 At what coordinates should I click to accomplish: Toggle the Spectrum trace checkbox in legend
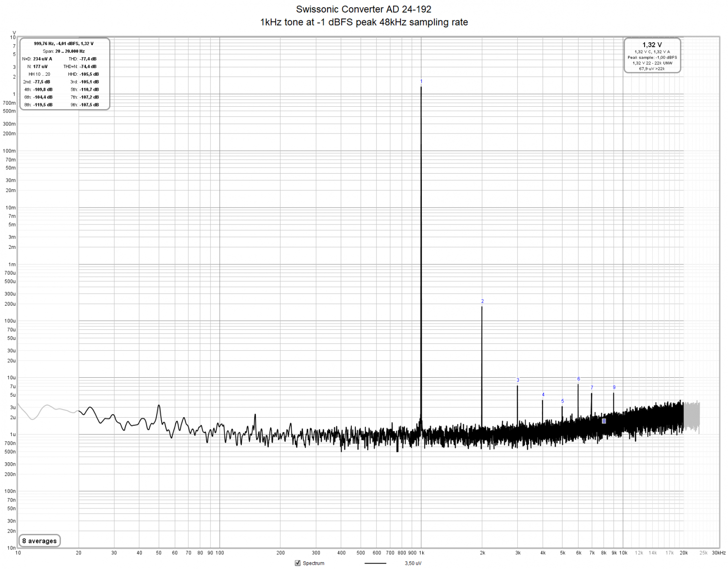coord(298,563)
